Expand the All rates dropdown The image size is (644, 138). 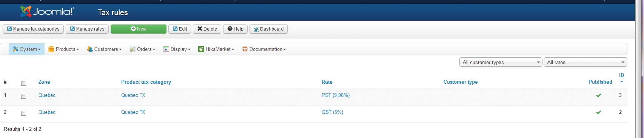point(585,62)
